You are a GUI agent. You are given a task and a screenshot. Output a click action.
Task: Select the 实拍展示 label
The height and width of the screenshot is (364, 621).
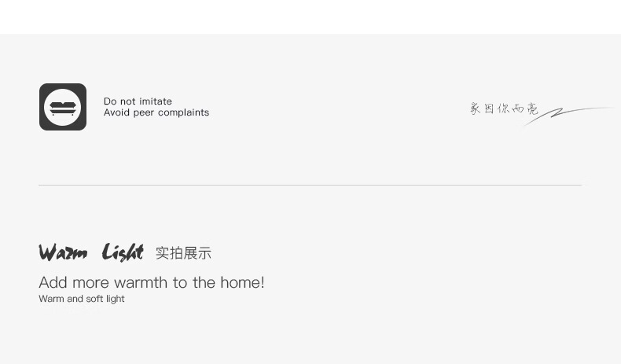click(x=183, y=253)
